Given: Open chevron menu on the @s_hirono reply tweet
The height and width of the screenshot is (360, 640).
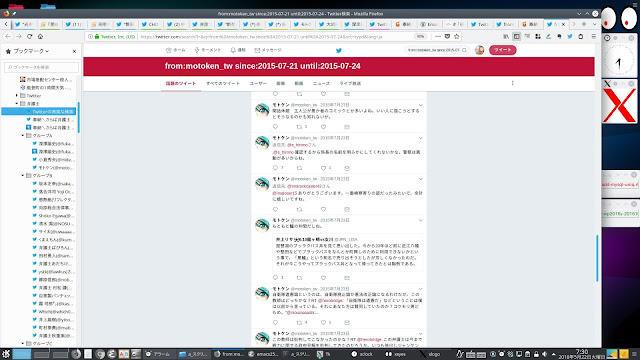Looking at the screenshot, I should click(x=421, y=138).
